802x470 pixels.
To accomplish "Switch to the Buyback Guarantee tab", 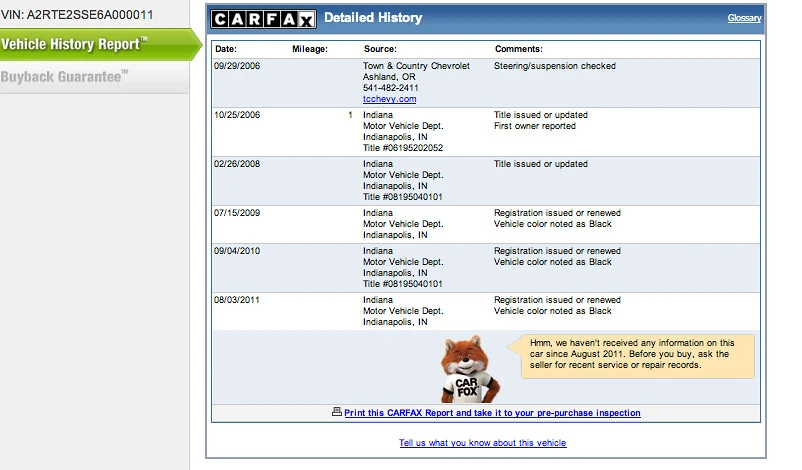I will pos(94,77).
